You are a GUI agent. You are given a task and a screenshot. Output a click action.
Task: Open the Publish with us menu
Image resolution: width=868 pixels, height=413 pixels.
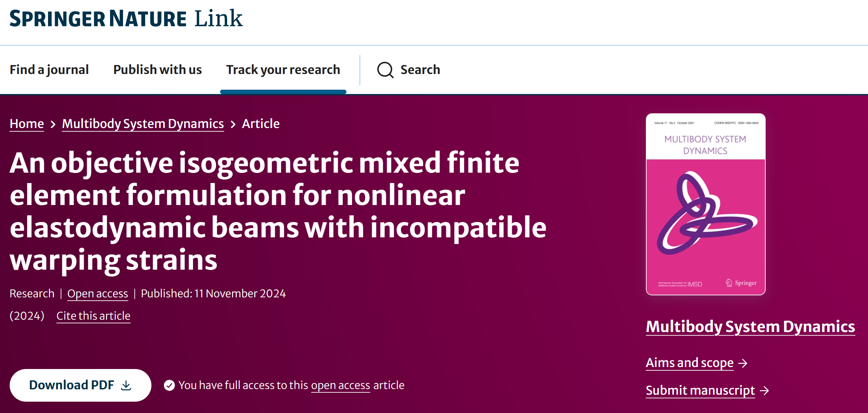click(157, 70)
